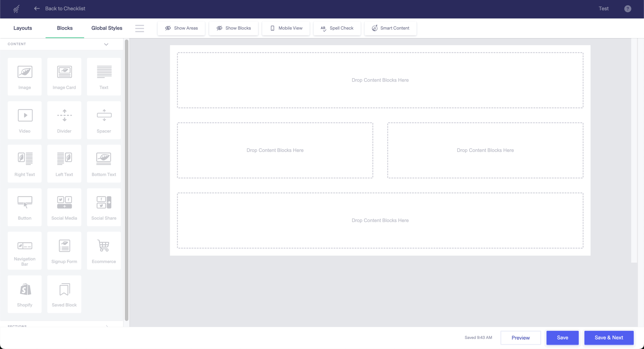Click the app logo in top bar

(x=16, y=9)
